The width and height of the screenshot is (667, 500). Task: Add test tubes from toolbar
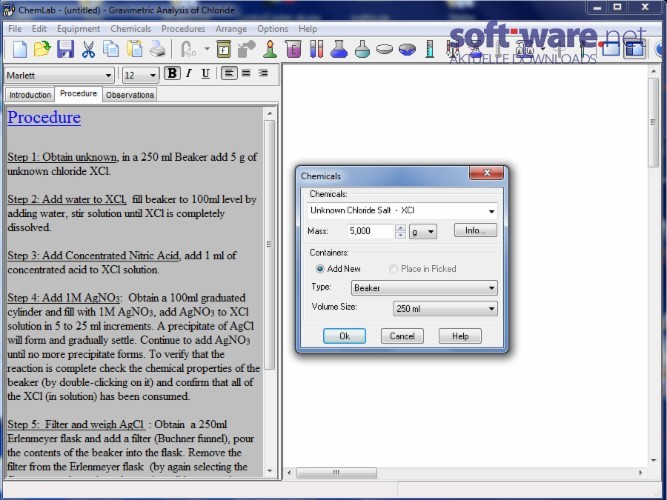pyautogui.click(x=316, y=49)
